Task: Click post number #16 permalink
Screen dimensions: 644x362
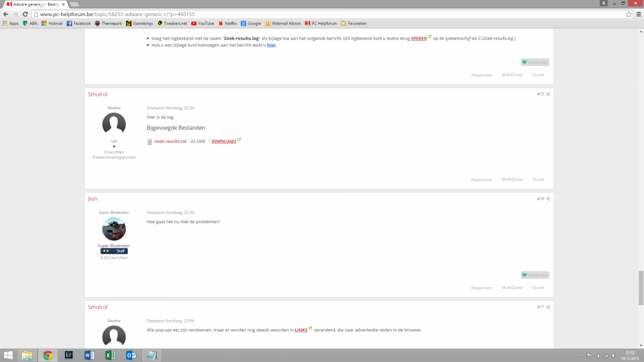Action: point(540,199)
